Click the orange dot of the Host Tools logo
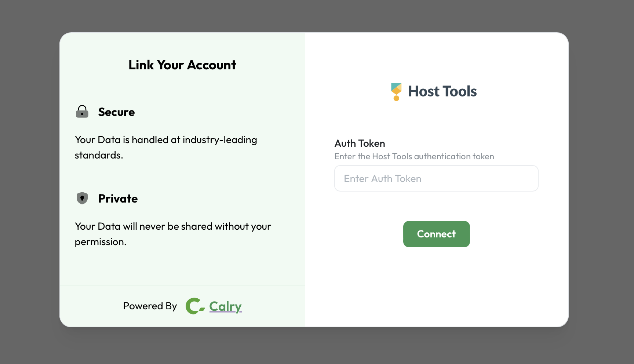The image size is (634, 364). coord(396,98)
